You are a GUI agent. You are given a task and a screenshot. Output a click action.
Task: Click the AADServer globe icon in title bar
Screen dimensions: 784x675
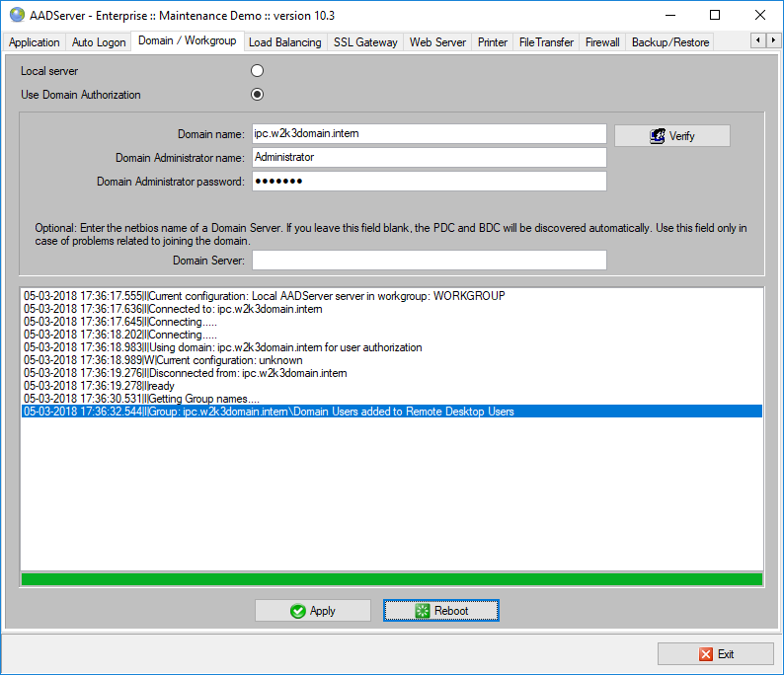[17, 15]
